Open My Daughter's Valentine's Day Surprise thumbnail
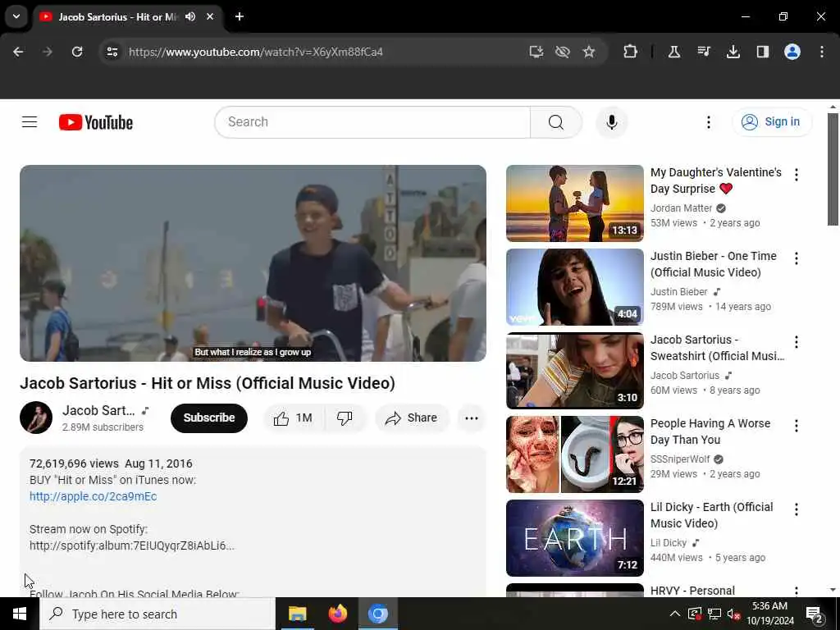Viewport: 840px width, 630px height. click(x=575, y=203)
